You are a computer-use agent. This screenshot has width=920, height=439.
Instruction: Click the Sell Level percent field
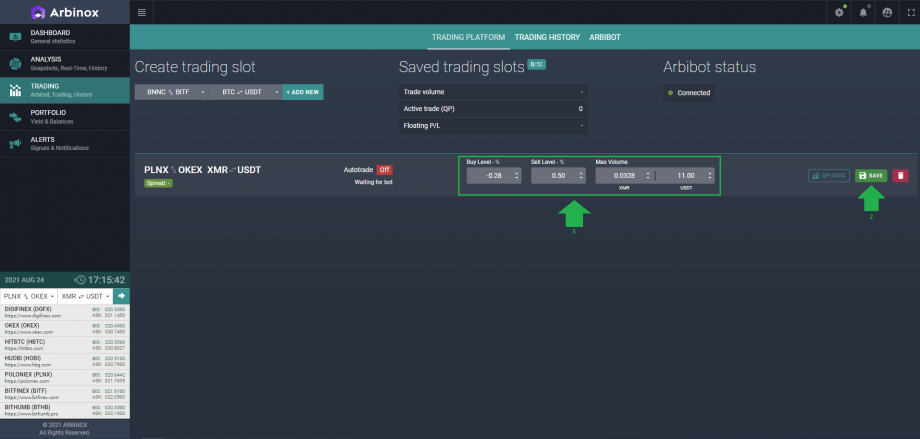click(558, 175)
